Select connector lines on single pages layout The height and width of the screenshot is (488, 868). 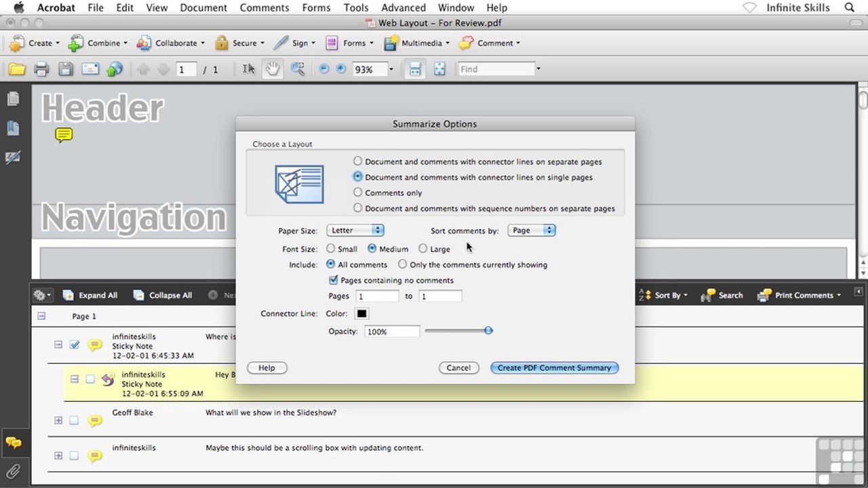click(357, 177)
